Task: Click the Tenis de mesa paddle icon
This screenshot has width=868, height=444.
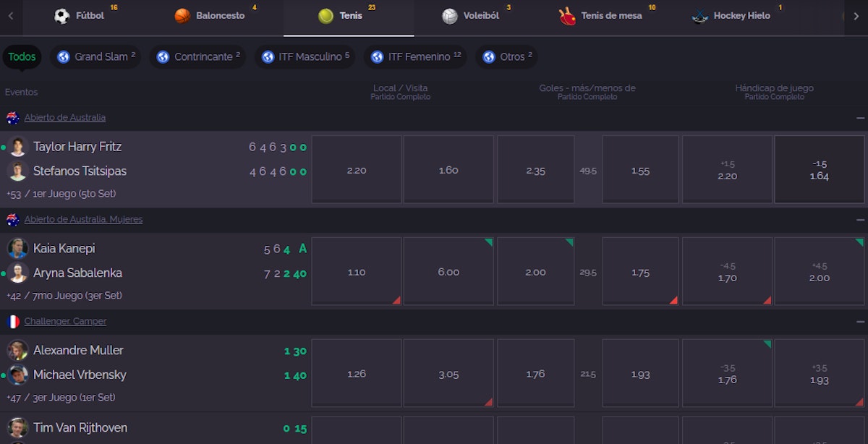Action: pos(567,16)
